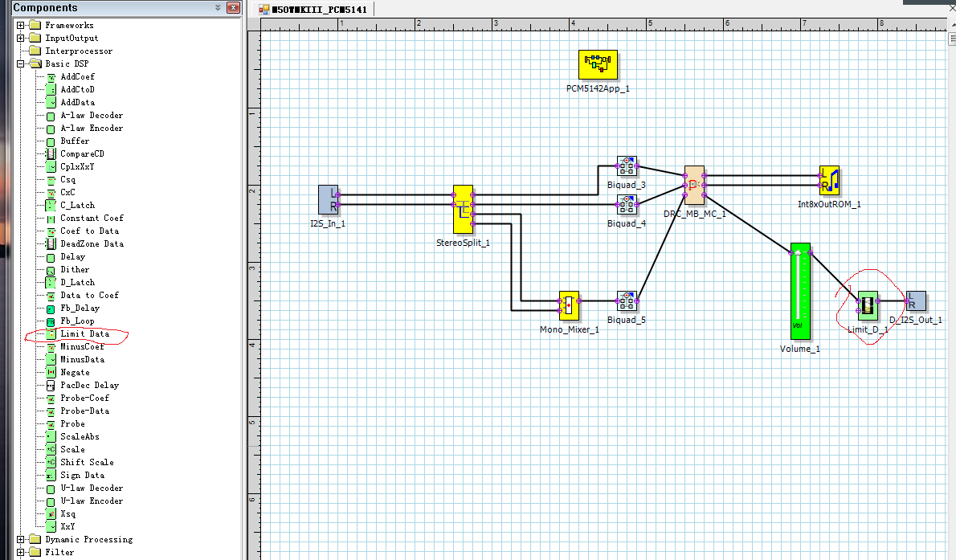The image size is (956, 560).
Task: Select the Biquad_5 filter block
Action: point(627,300)
